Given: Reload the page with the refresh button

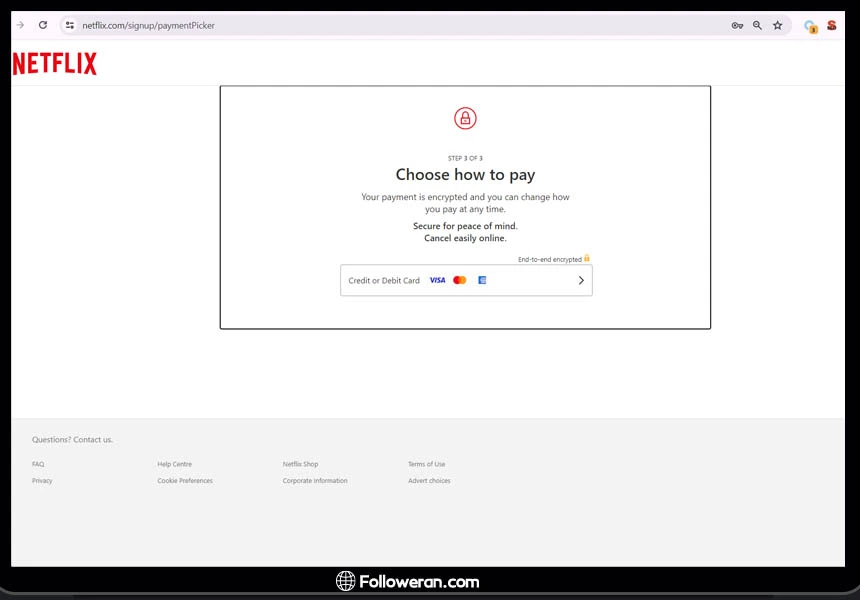Looking at the screenshot, I should (x=43, y=25).
